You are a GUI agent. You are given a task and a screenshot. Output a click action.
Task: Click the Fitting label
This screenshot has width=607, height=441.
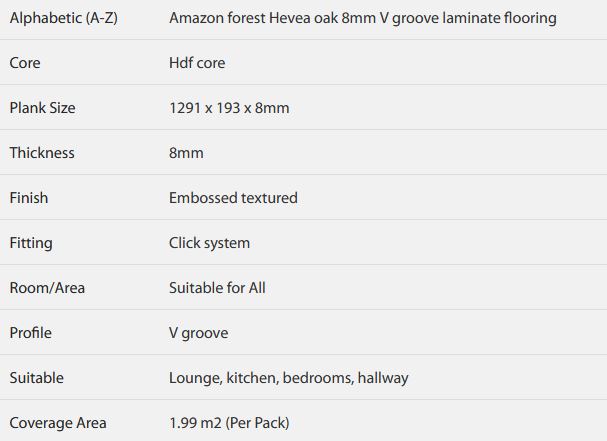(x=31, y=243)
